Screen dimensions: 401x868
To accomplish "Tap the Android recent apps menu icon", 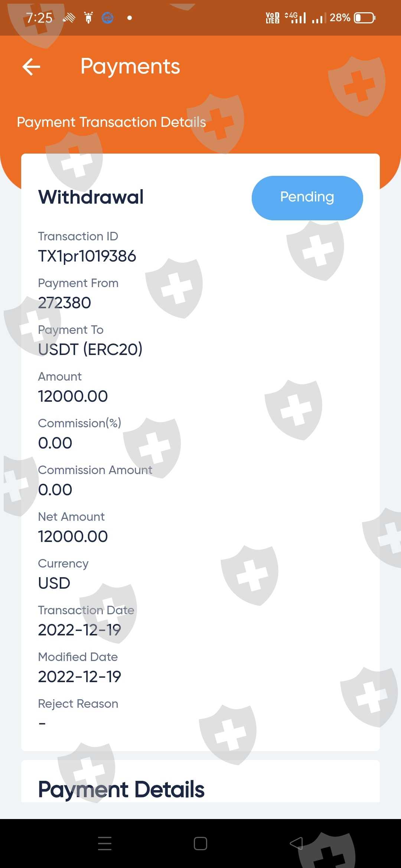I will (105, 843).
